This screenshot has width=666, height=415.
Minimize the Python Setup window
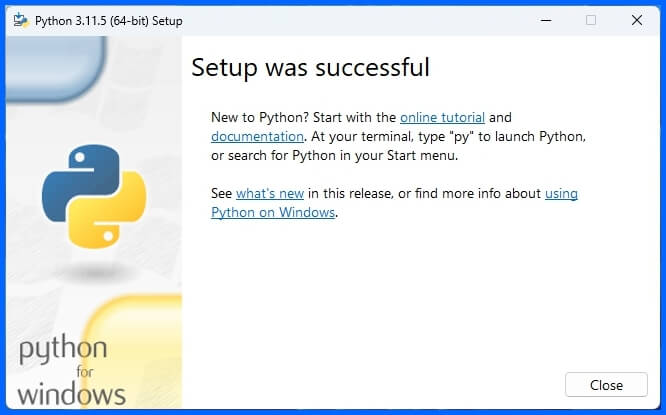point(546,20)
